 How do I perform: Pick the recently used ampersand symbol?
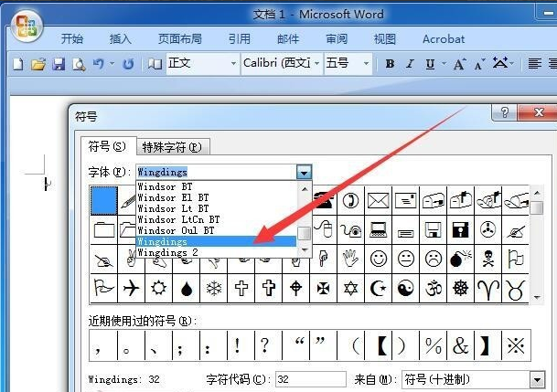point(460,345)
